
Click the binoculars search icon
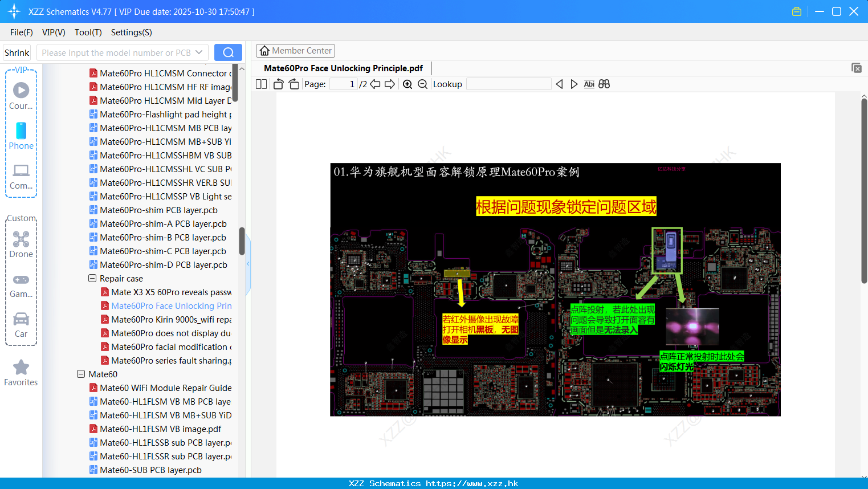[604, 84]
